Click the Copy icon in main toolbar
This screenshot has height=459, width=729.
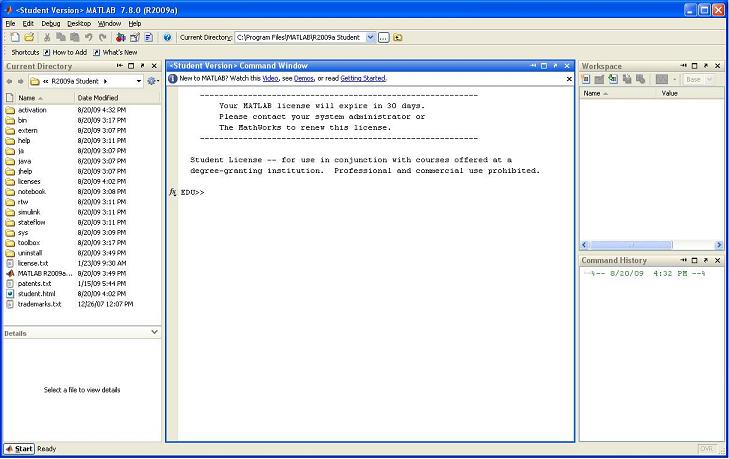[60, 37]
